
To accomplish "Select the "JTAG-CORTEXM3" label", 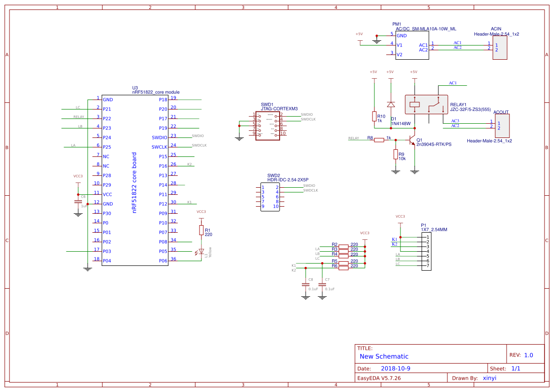I will click(279, 109).
